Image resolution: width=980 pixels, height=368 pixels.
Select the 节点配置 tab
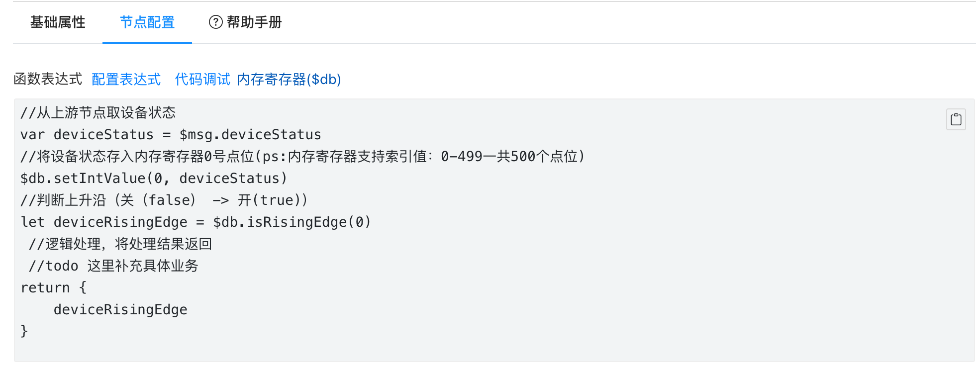click(147, 22)
